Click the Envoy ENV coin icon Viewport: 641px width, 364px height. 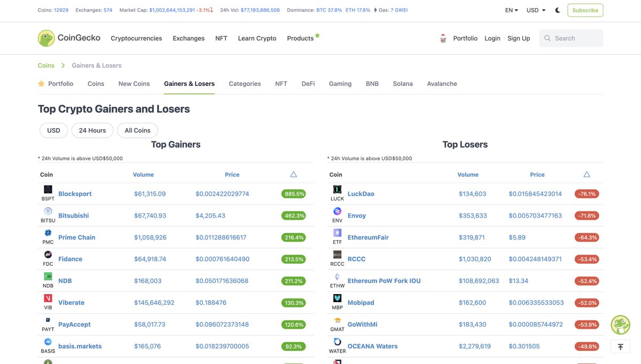[x=338, y=211]
